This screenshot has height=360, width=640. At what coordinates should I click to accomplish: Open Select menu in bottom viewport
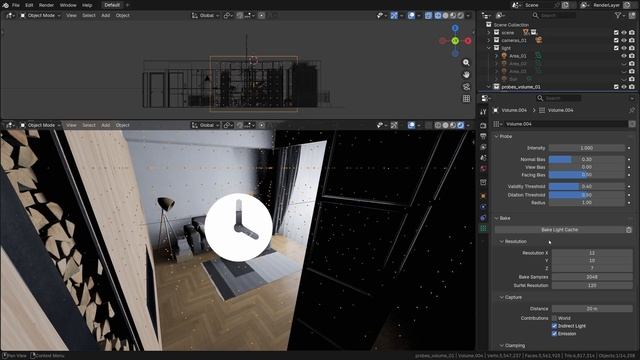click(89, 125)
